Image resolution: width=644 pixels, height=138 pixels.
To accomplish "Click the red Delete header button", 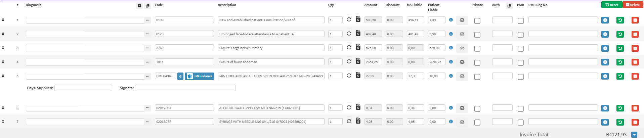I will coord(633,5).
